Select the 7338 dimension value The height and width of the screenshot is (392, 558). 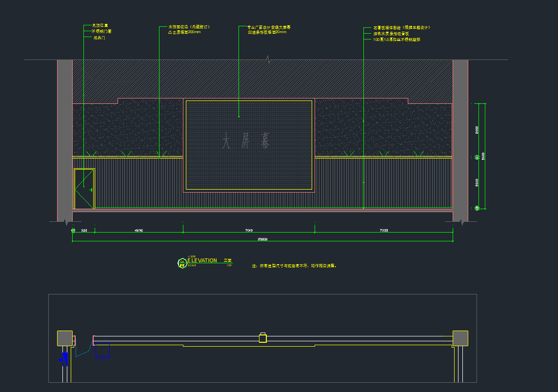pos(383,230)
